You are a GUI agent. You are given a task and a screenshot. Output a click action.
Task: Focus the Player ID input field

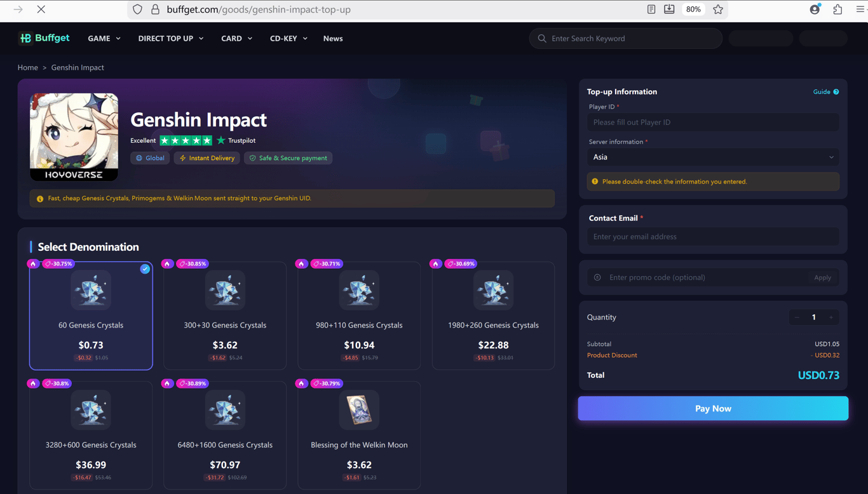713,123
